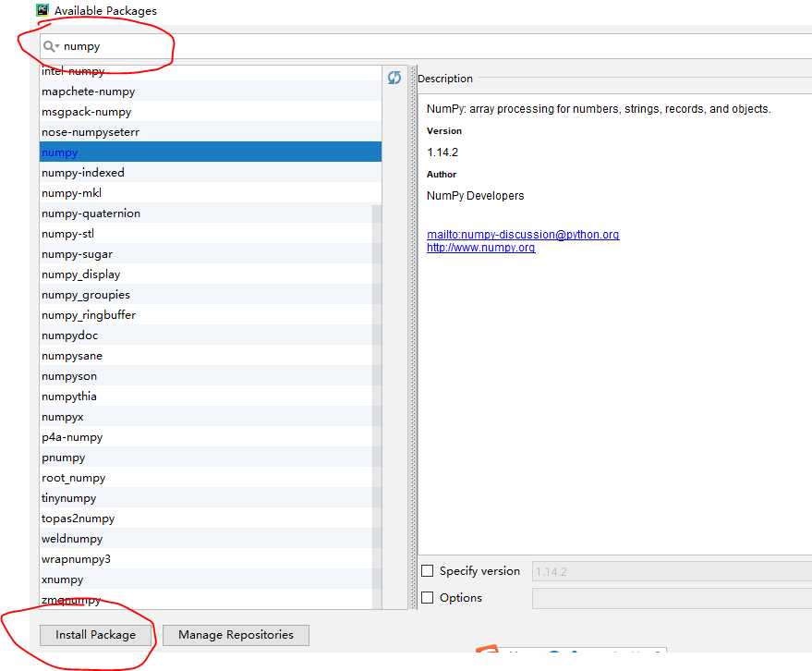
Task: Select the numpy_display package
Action: click(x=211, y=274)
